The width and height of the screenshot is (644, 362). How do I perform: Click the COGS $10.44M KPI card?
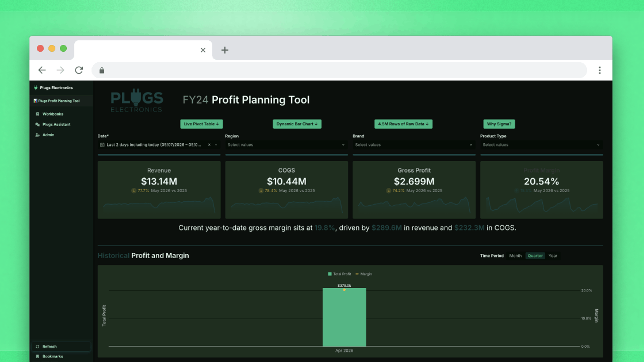[x=286, y=190]
